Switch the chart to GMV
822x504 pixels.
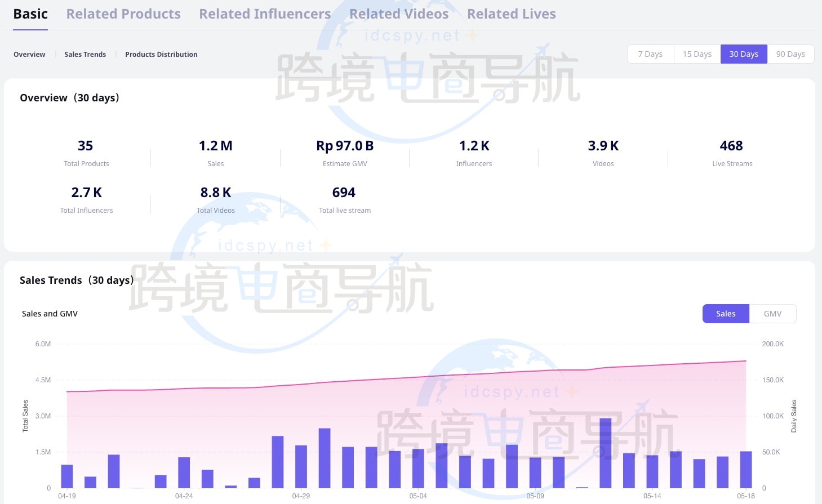click(x=772, y=314)
